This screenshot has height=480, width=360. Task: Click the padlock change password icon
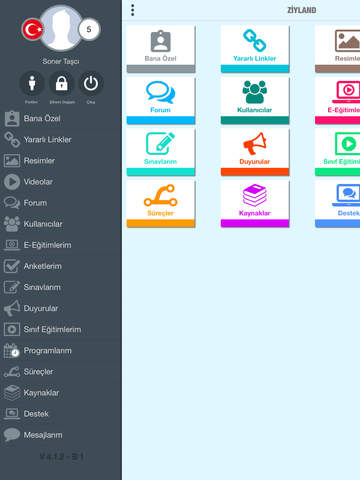point(62,83)
